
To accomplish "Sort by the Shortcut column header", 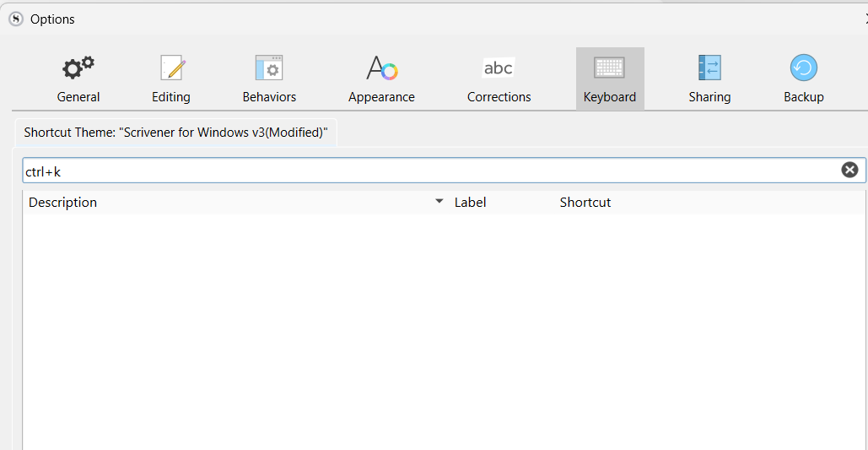I will [585, 203].
